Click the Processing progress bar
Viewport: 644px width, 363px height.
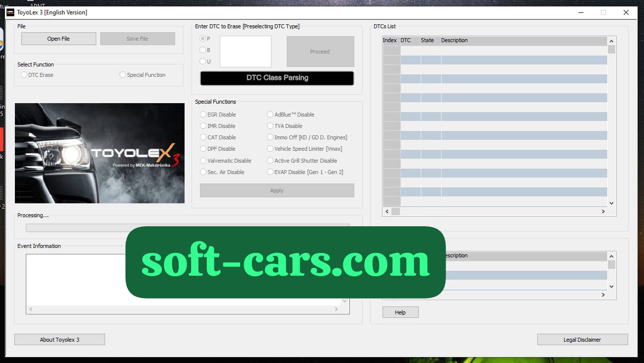[188, 228]
